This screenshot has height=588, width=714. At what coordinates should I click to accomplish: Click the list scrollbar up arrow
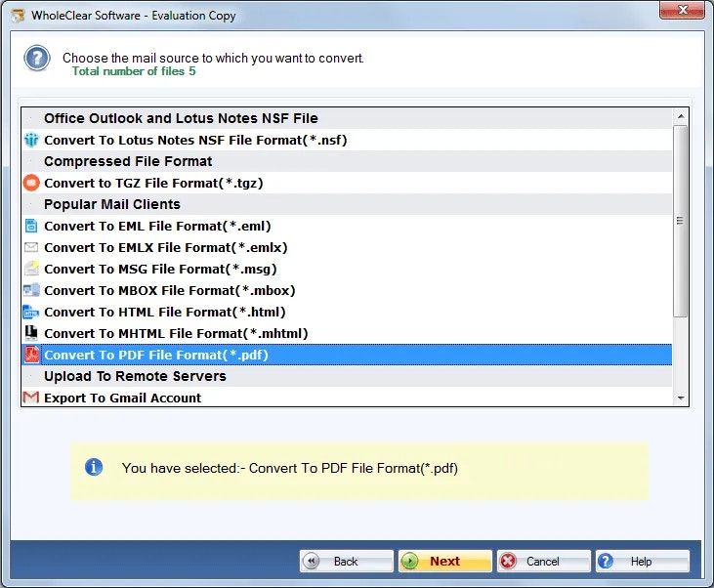click(x=681, y=116)
